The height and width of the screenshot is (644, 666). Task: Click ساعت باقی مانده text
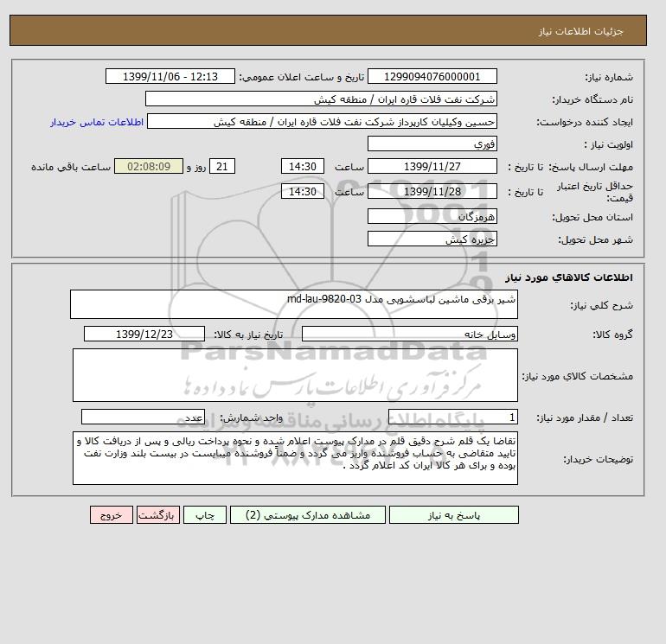point(71,167)
